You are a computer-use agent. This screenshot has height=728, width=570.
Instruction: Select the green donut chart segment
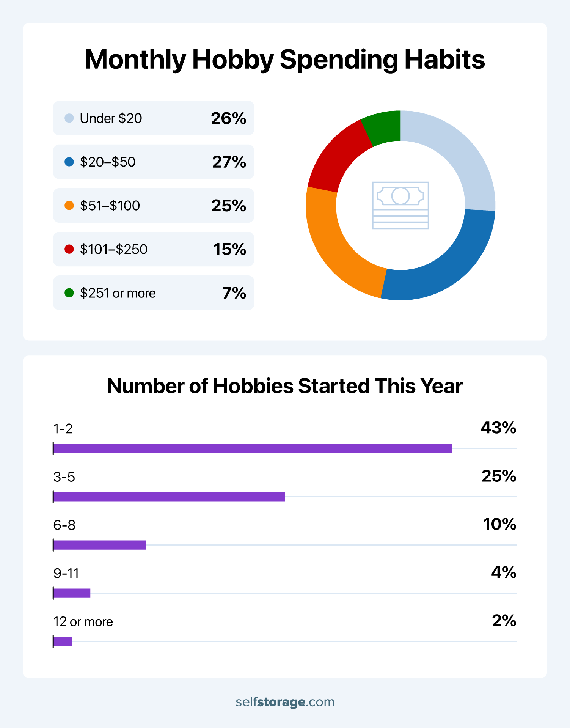coord(383,127)
